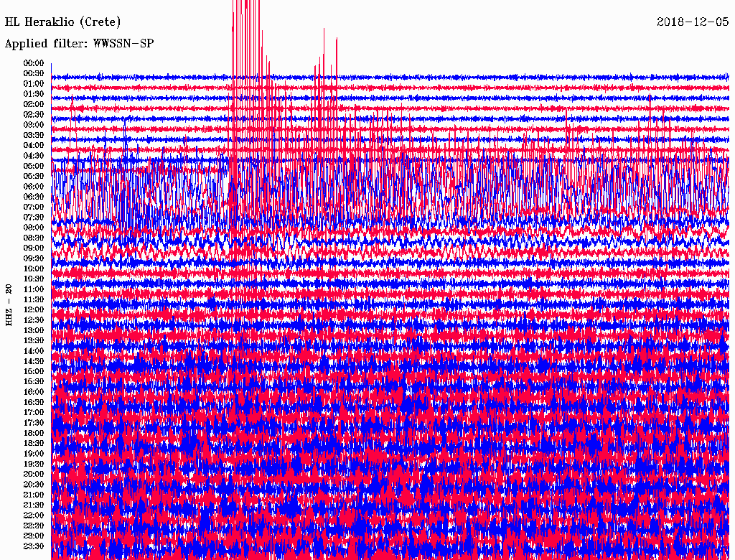Click the 11:30 time label

34,299
